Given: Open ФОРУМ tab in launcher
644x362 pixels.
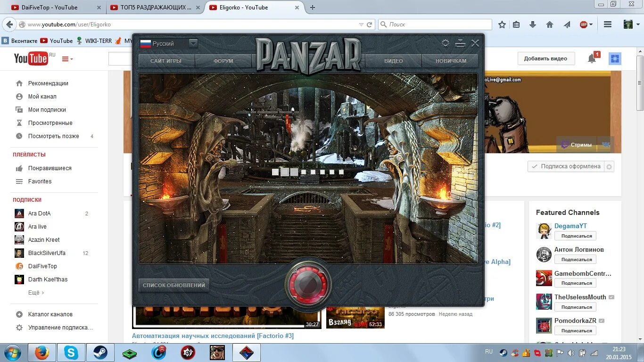Looking at the screenshot, I should click(x=223, y=61).
